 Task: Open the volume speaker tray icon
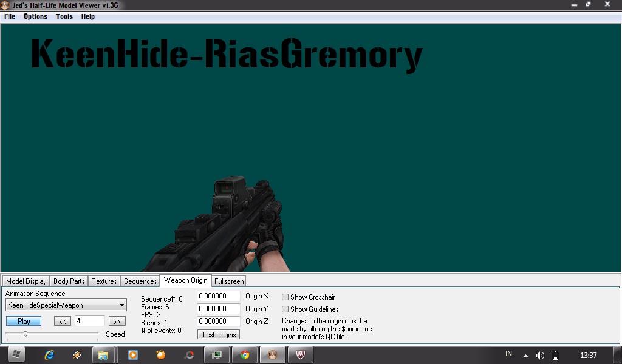point(540,356)
